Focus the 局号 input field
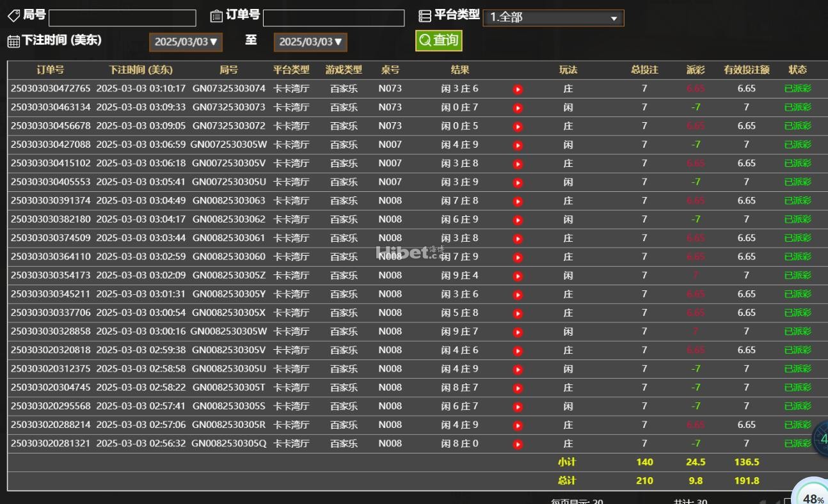The image size is (828, 504). (122, 18)
